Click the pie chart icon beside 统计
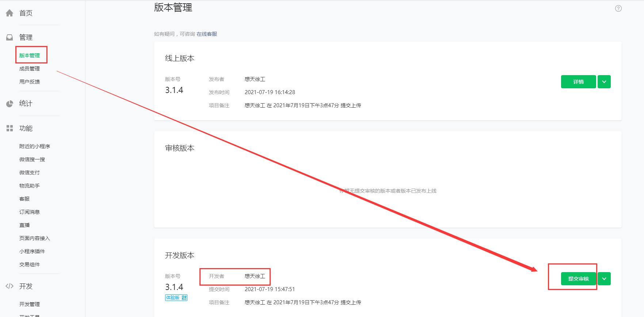Image resolution: width=644 pixels, height=317 pixels. coord(9,104)
